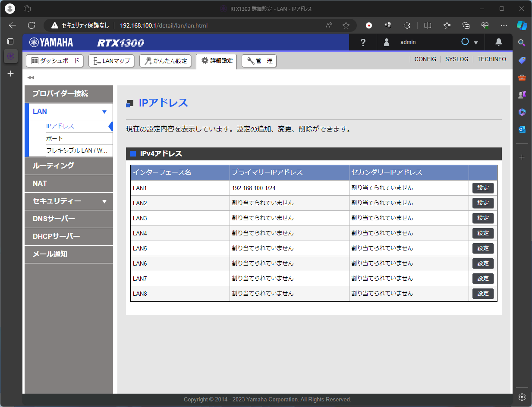The width and height of the screenshot is (532, 407).
Task: Click the 192.168.100.1/24 address cell
Action: point(290,188)
